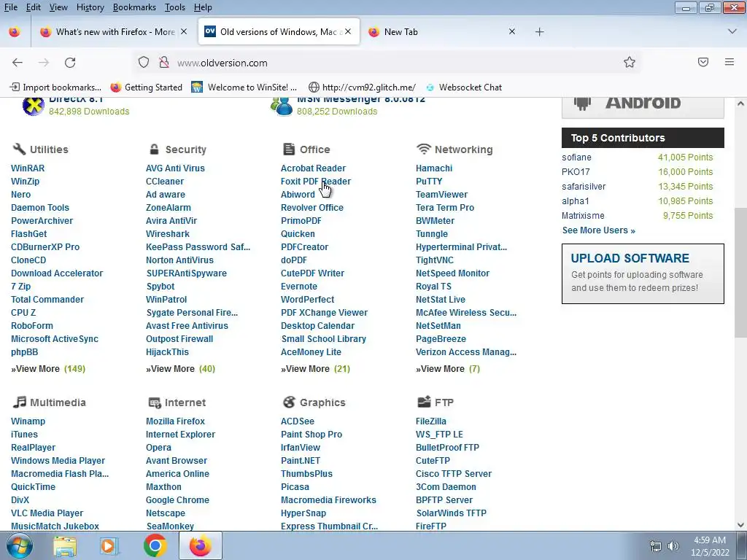Open the CCleaner link
747x560 pixels.
pyautogui.click(x=164, y=182)
